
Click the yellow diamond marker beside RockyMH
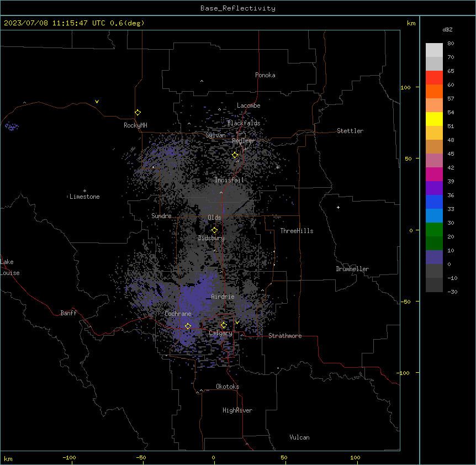click(x=137, y=112)
